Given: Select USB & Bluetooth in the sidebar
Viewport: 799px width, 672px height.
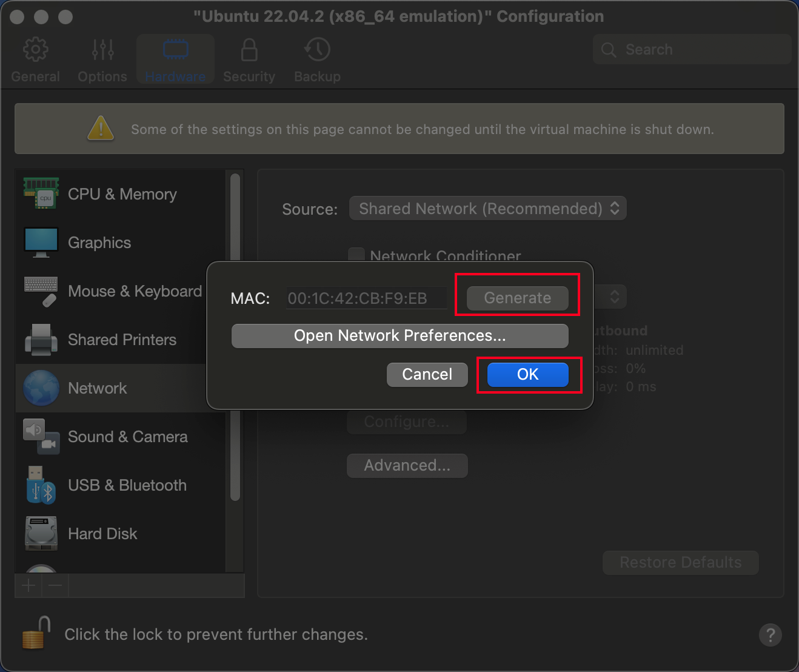Looking at the screenshot, I should [x=122, y=485].
